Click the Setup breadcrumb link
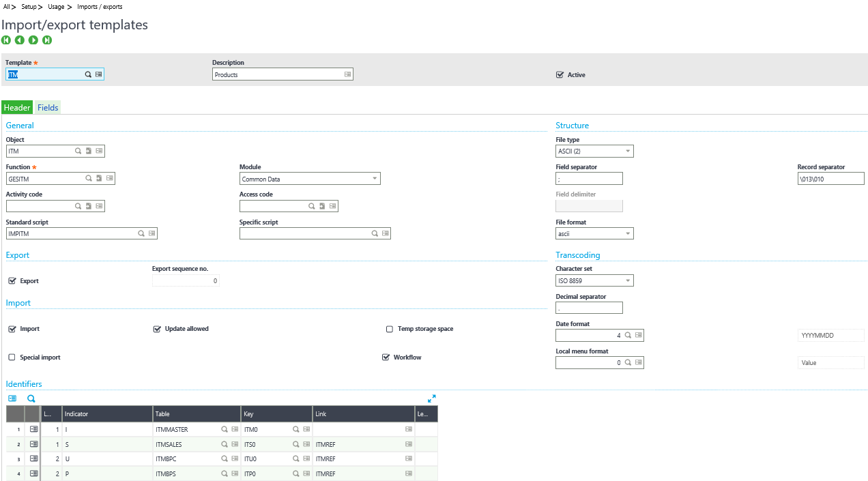Viewport: 868px width, 481px height. [29, 7]
